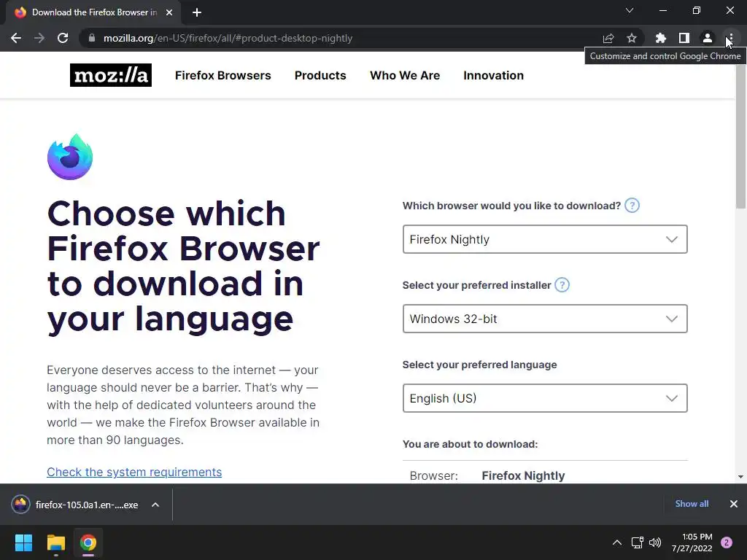Click the 'You are about to download:' heading
Screen dimensions: 747x560
[471, 444]
